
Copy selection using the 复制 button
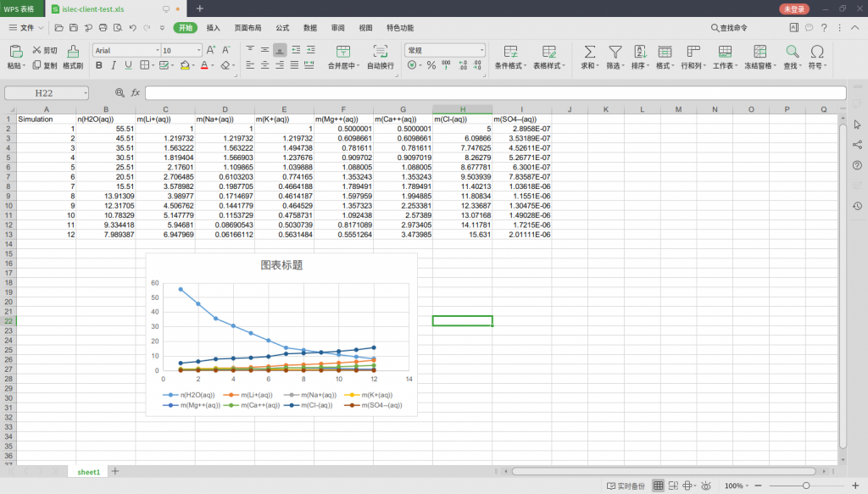coord(45,65)
